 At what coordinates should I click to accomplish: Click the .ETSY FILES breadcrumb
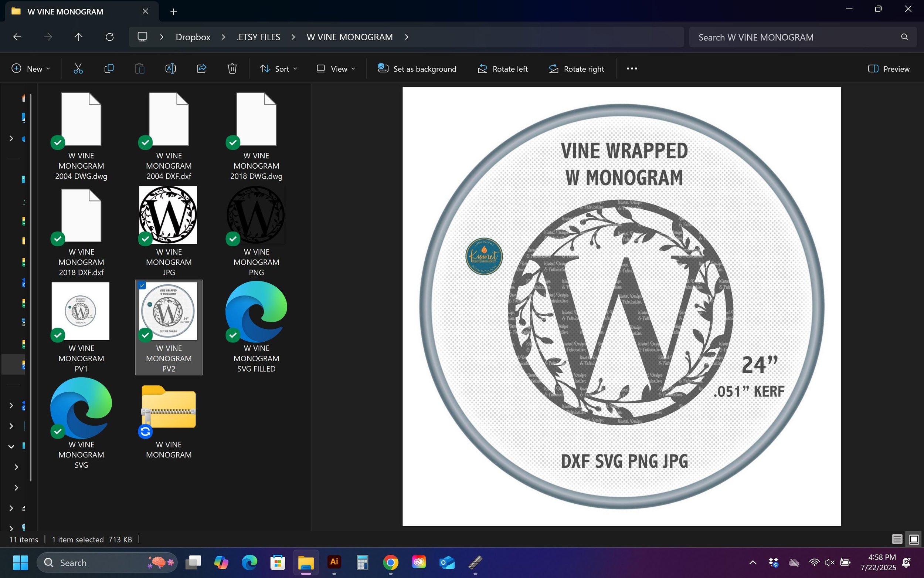(x=258, y=37)
